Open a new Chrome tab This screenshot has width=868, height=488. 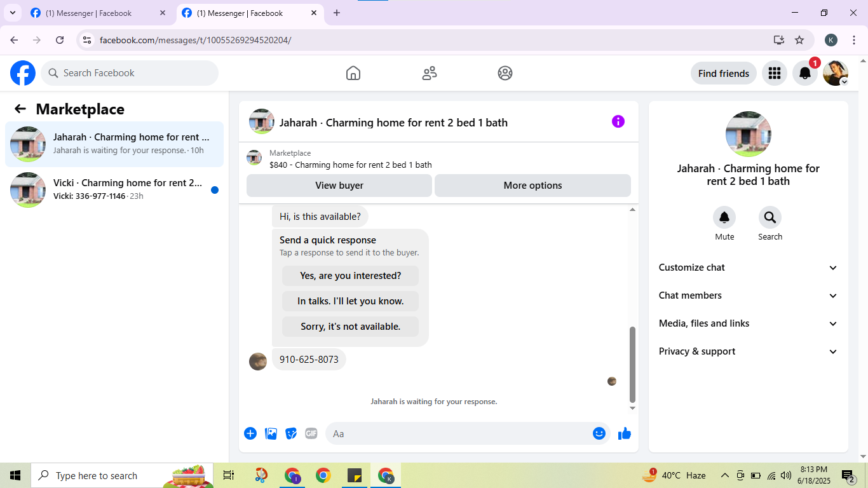click(337, 13)
